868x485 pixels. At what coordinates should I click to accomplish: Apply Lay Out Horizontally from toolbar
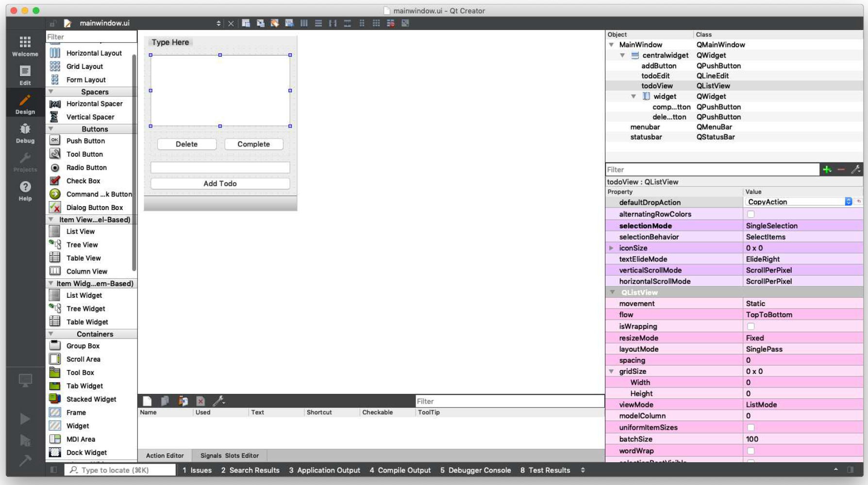tap(304, 23)
